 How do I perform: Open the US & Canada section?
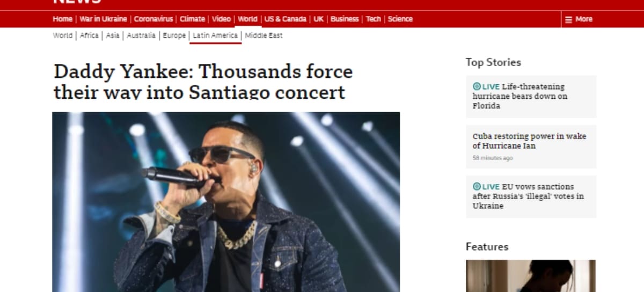pyautogui.click(x=286, y=19)
